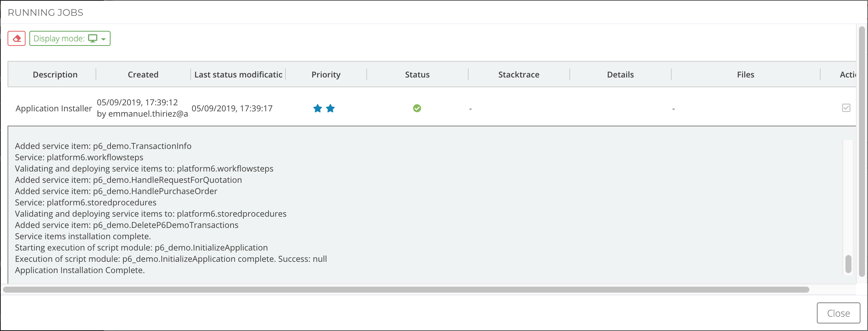Sort by the Created column header

143,74
